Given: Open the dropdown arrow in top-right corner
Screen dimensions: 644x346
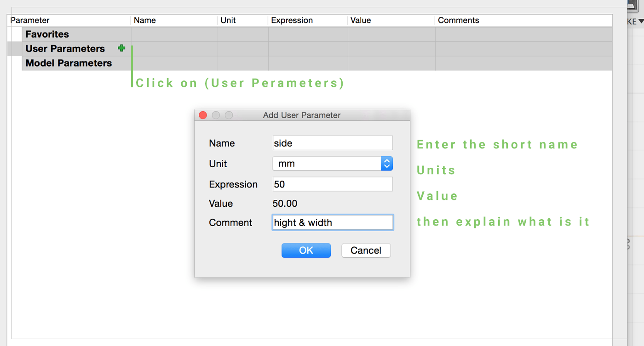Looking at the screenshot, I should [641, 21].
